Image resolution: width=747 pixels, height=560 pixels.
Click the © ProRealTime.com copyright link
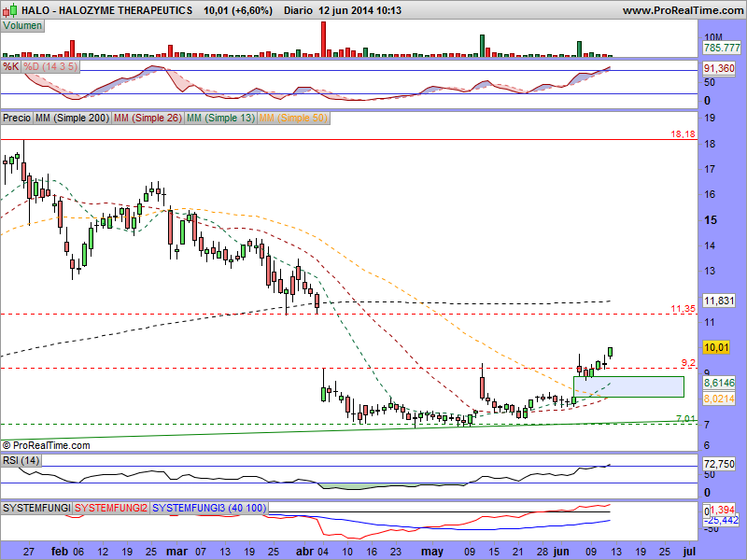46,446
